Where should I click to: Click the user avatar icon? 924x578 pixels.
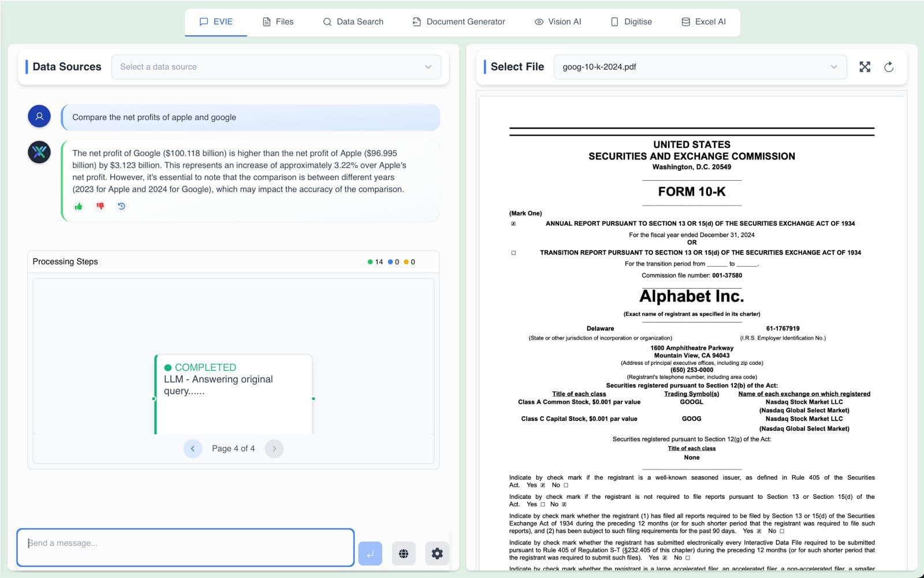[39, 117]
